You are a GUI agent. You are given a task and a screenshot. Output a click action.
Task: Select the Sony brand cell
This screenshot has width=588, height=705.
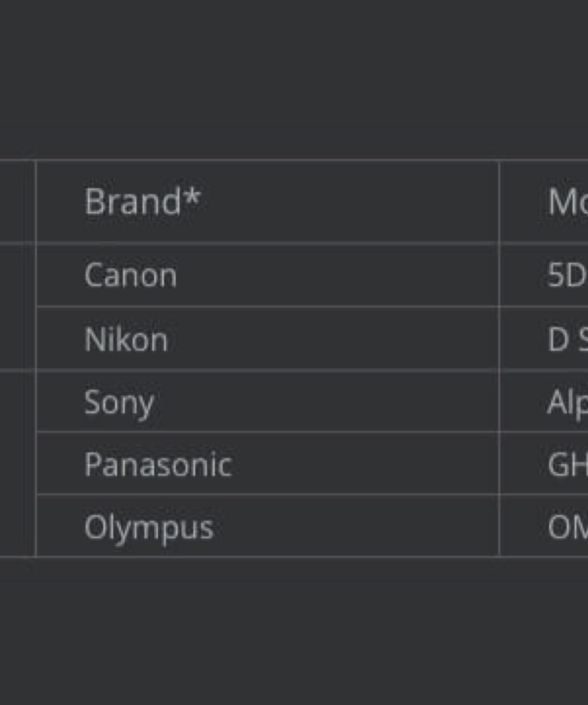[x=119, y=402]
